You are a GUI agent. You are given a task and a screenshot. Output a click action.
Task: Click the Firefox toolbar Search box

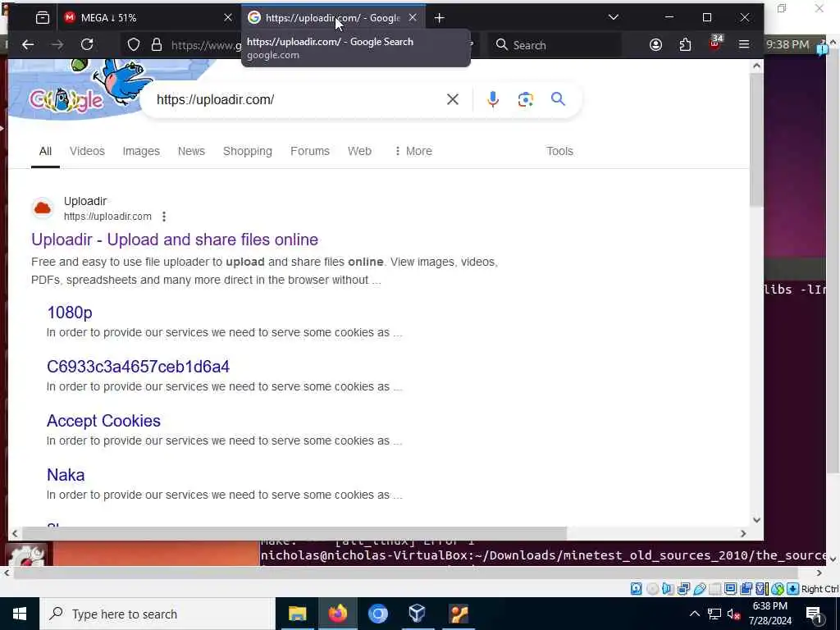(555, 45)
